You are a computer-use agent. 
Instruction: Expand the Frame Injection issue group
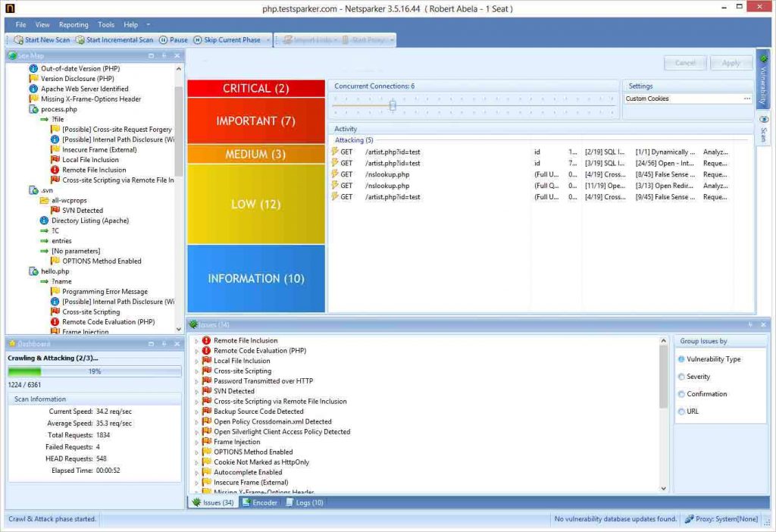(196, 442)
